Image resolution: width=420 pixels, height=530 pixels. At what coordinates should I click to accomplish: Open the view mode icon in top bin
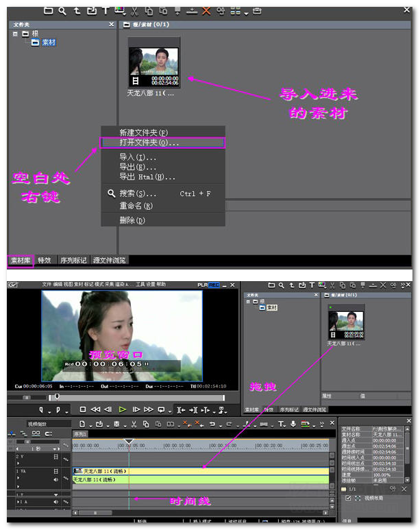[235, 11]
